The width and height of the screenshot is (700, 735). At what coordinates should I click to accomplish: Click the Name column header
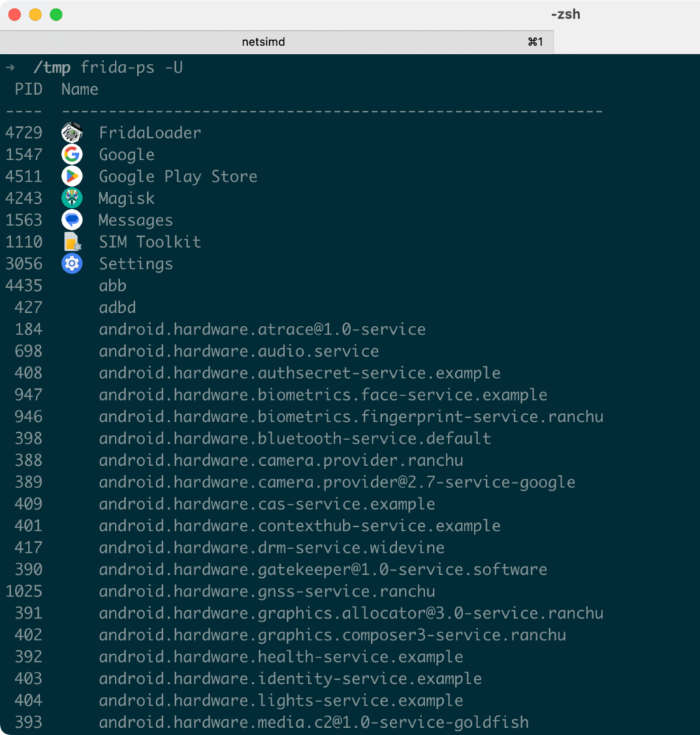80,89
